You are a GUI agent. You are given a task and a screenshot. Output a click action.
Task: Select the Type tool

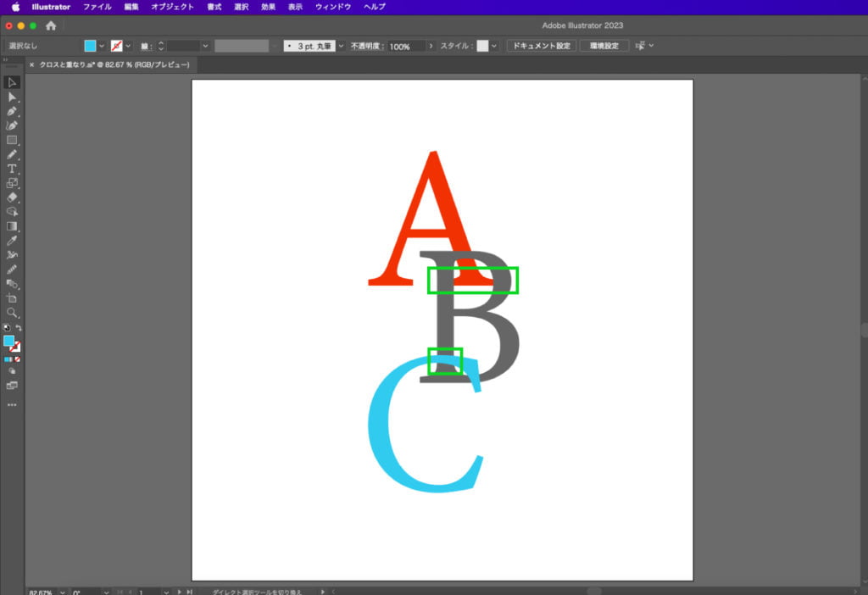pyautogui.click(x=12, y=169)
